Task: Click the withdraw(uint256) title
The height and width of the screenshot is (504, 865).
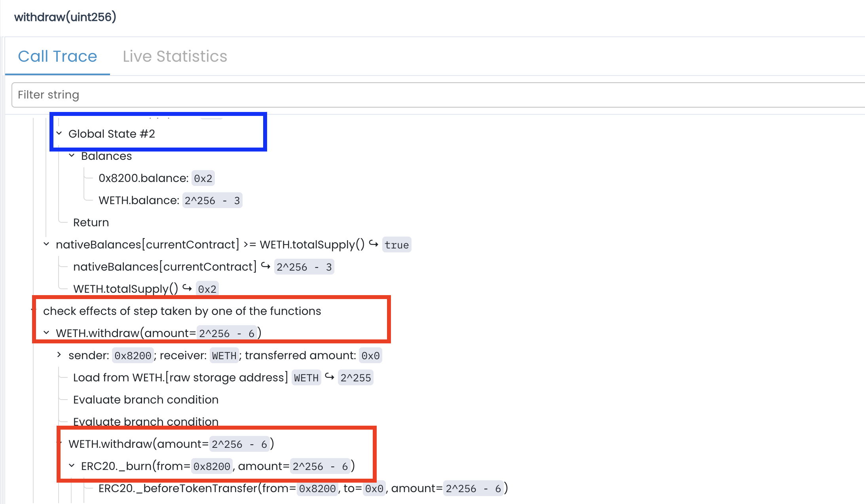Action: pyautogui.click(x=65, y=17)
